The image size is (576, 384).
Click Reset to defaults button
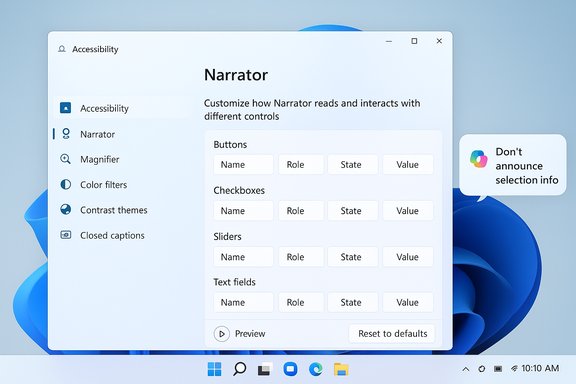(x=392, y=334)
